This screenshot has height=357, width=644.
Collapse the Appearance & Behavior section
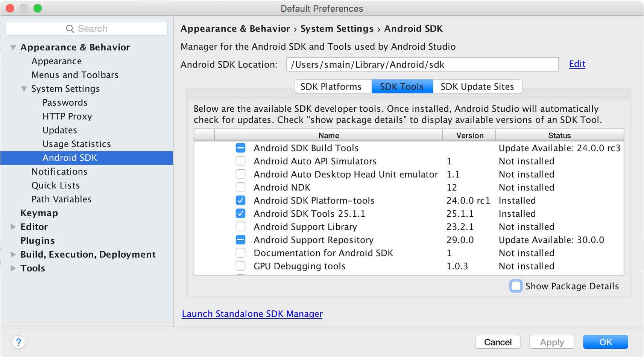click(x=13, y=47)
